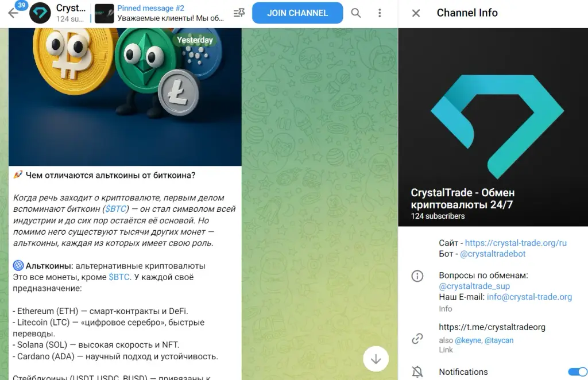Screen dimensions: 588x380
Task: Click the "Cardano (ADA)" list line
Action: click(115, 356)
